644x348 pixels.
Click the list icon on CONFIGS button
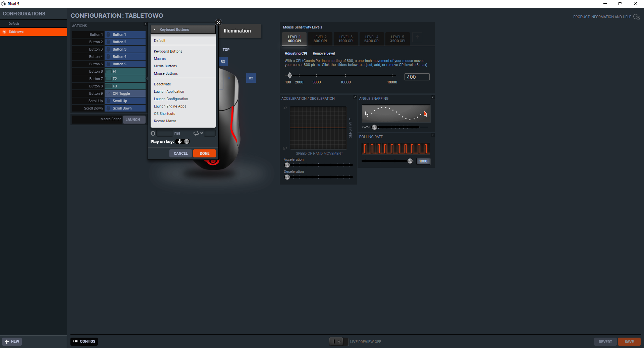(x=75, y=342)
